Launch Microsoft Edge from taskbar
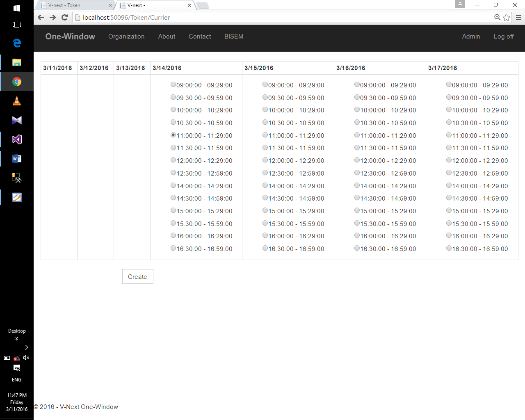The height and width of the screenshot is (420, 525). 17,43
